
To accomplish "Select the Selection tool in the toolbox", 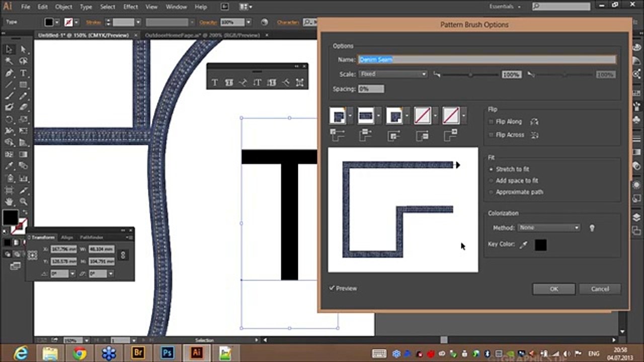I will tap(9, 49).
